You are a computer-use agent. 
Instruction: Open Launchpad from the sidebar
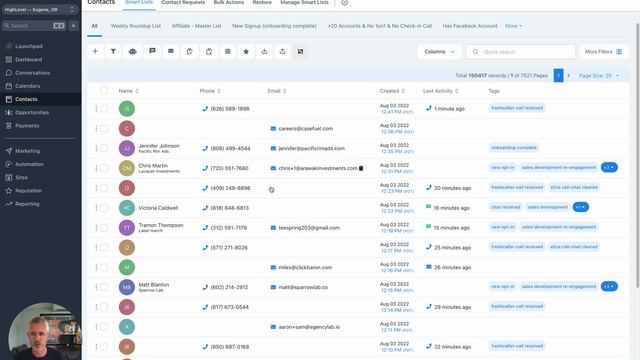pyautogui.click(x=29, y=46)
